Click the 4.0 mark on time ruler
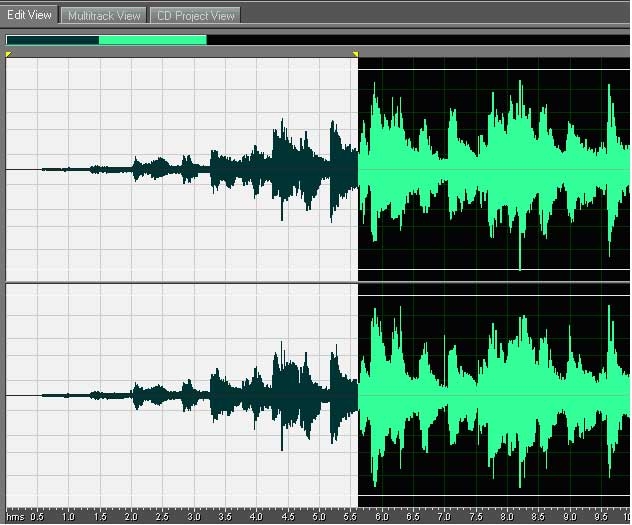Screen dimensions: 632x525 [256, 517]
